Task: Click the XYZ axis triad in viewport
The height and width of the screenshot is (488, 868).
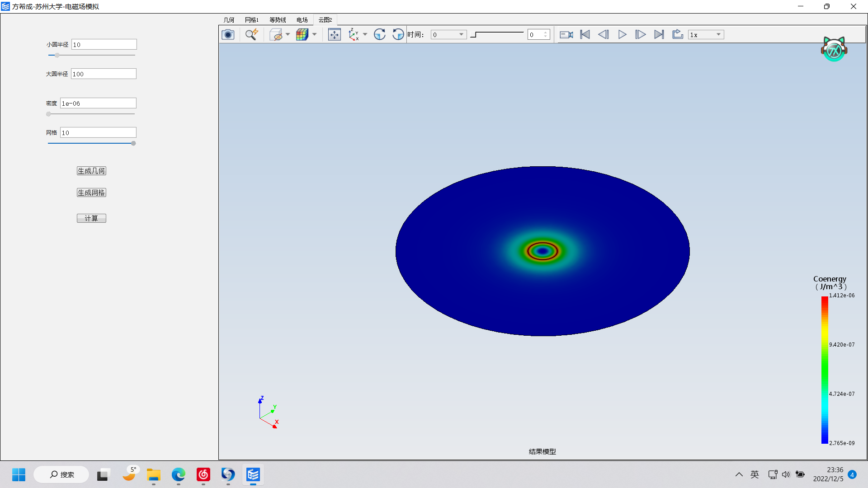Action: 269,412
